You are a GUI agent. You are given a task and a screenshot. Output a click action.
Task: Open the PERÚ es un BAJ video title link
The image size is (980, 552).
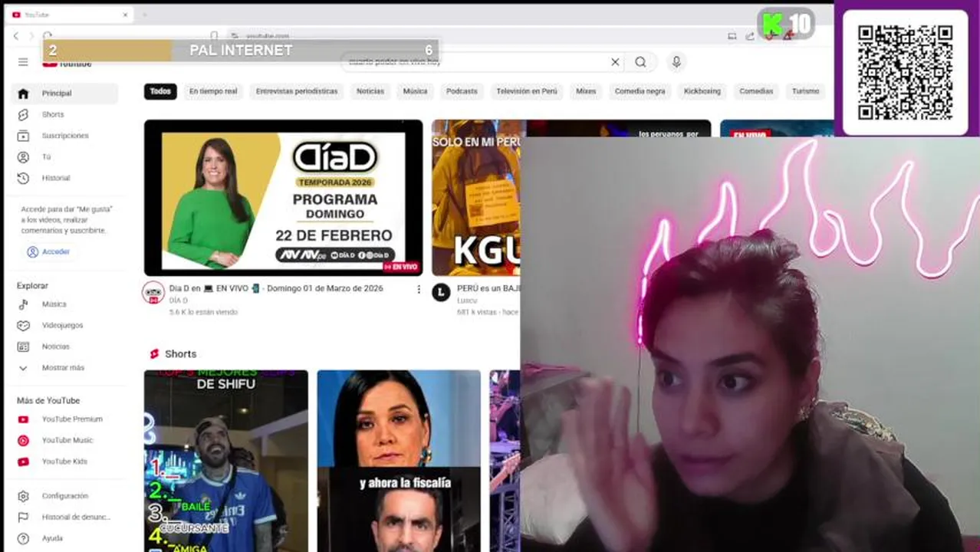pos(488,288)
